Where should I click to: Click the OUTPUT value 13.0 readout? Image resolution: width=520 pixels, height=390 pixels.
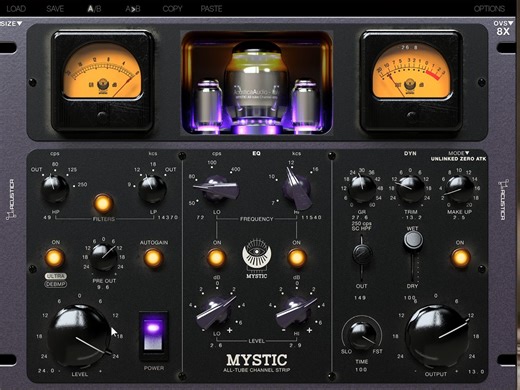click(x=476, y=371)
